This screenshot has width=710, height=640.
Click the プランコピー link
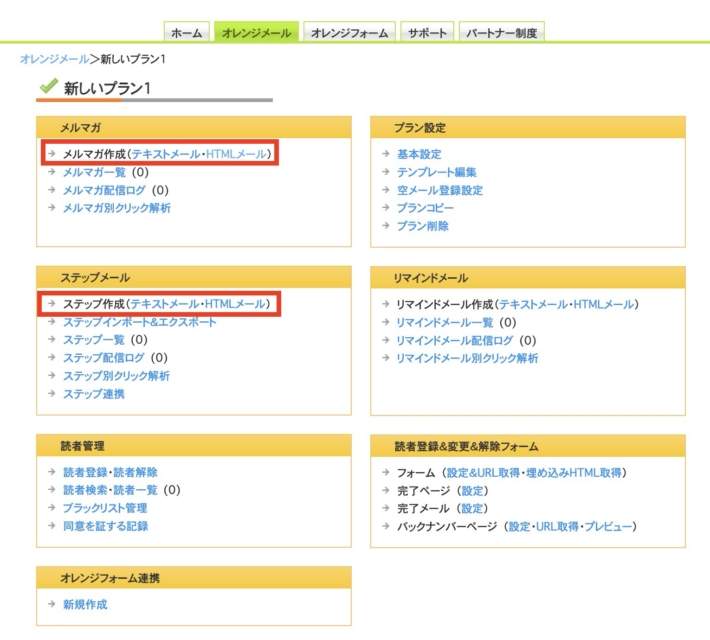pos(425,208)
